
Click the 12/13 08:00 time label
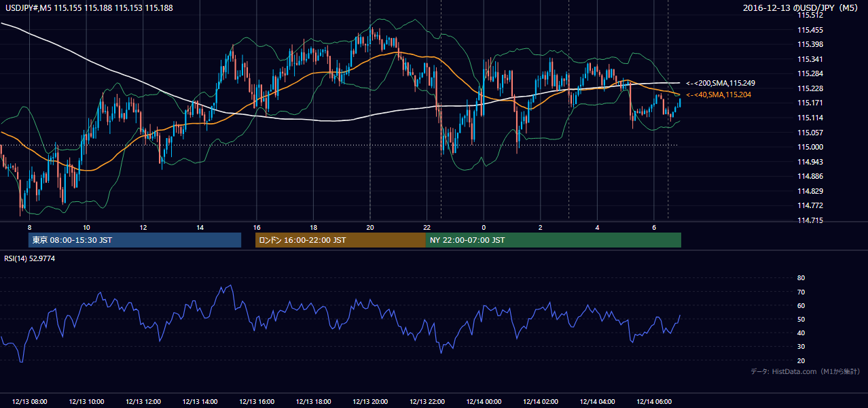[x=30, y=402]
